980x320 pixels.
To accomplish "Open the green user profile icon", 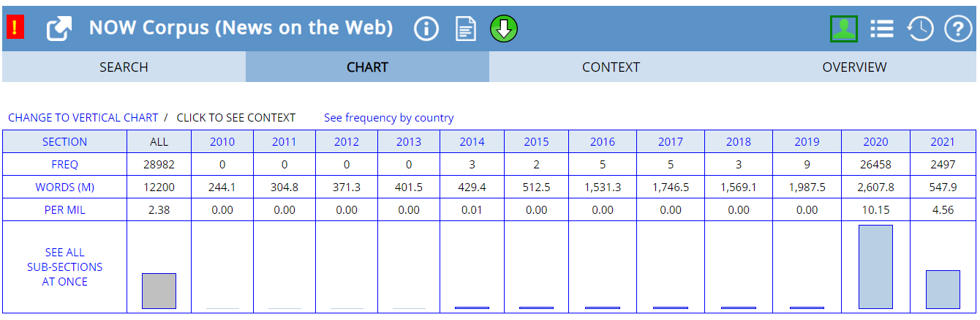I will (x=844, y=29).
